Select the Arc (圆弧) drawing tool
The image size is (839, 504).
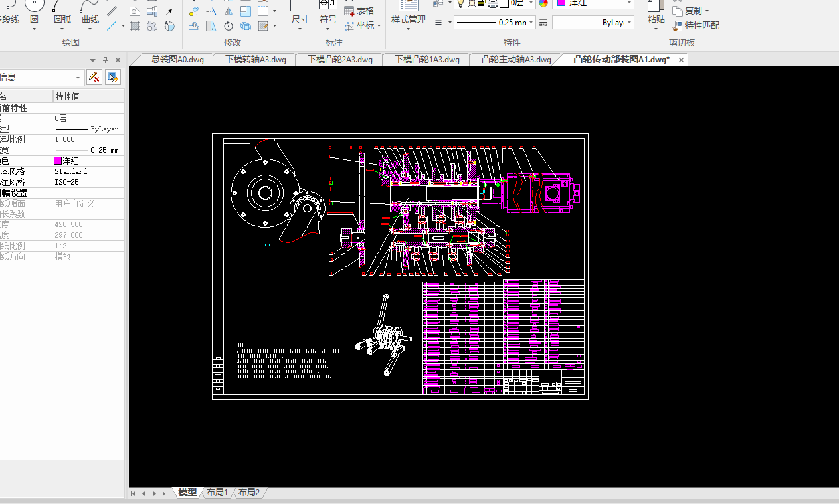pyautogui.click(x=62, y=13)
